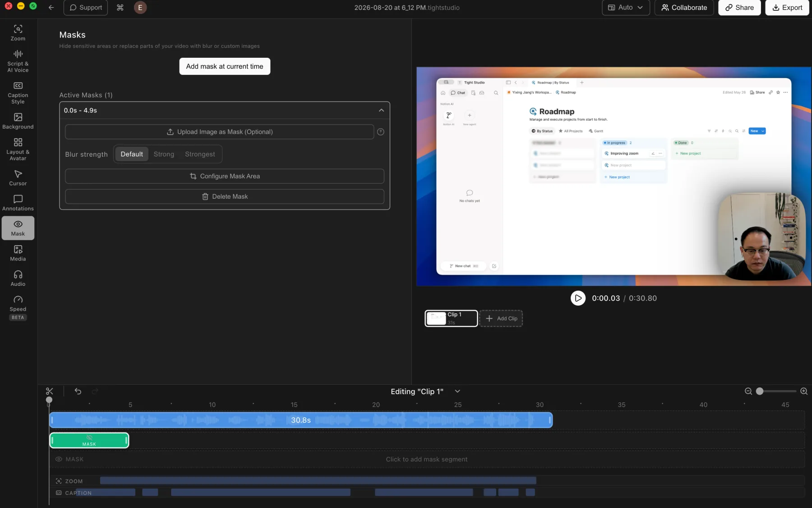Click the back arrow in top bar

point(51,8)
